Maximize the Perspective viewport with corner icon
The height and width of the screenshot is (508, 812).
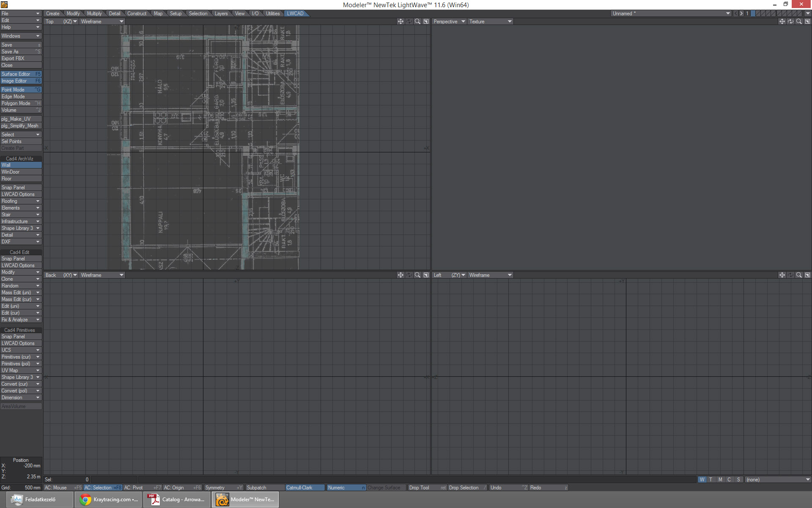click(x=807, y=22)
